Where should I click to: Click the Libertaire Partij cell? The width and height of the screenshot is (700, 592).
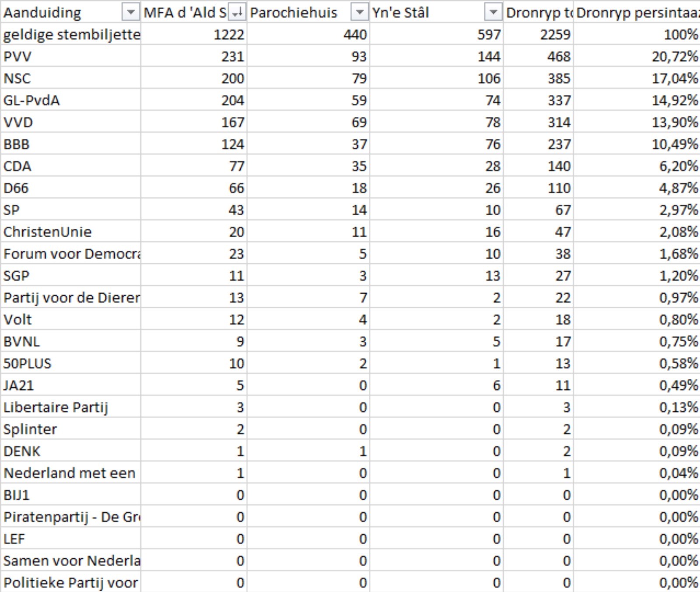(71, 407)
